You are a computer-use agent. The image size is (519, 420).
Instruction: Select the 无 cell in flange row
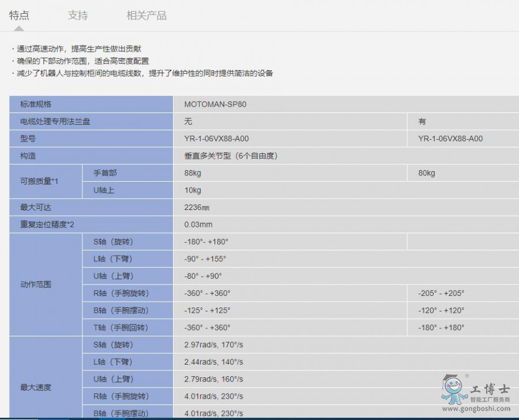(x=290, y=122)
